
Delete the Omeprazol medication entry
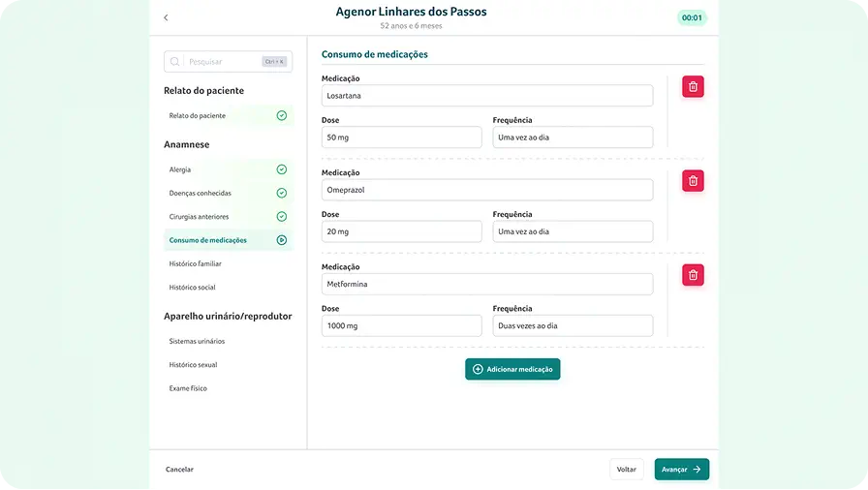pyautogui.click(x=693, y=181)
